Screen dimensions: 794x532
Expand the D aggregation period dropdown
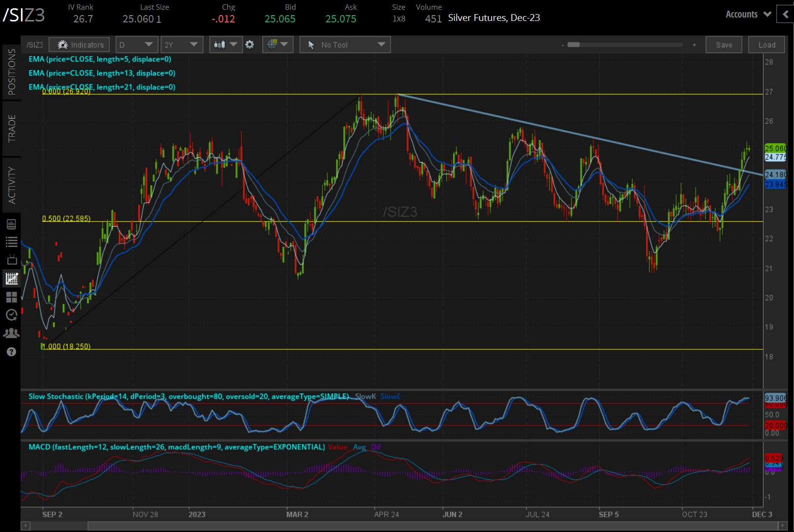[x=136, y=45]
